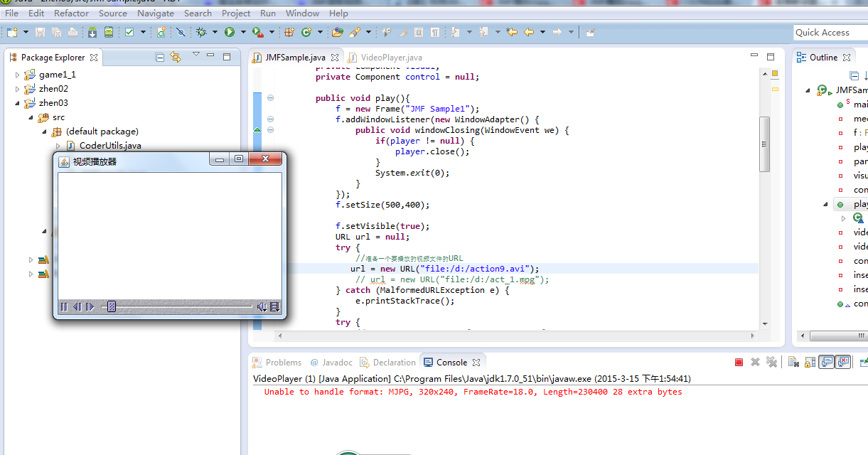Open the New file dropdown arrow
The height and width of the screenshot is (455, 868).
point(26,32)
